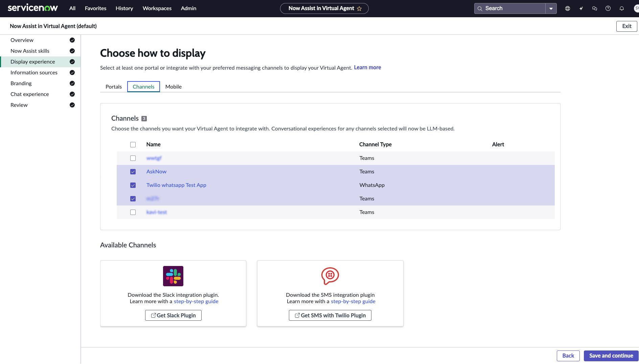Screen dimensions: 639x364
Task: Click the Name column header
Action: (153, 145)
